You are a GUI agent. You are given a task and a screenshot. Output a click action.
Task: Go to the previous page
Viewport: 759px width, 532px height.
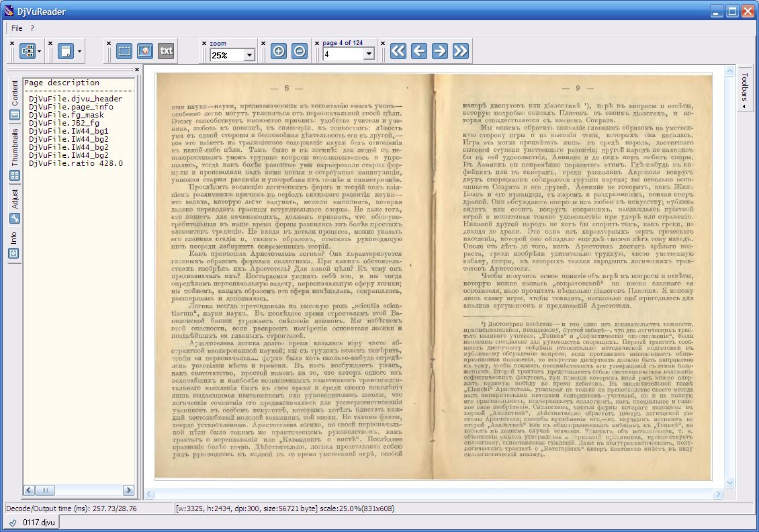418,51
